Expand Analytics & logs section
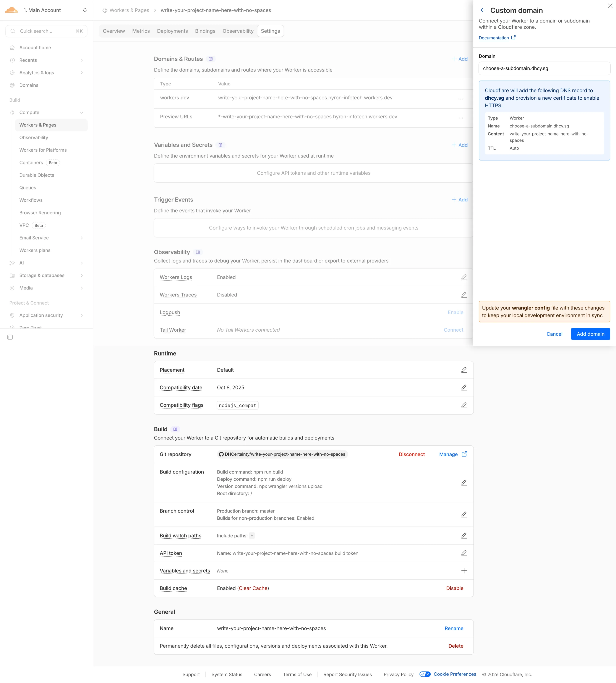The image size is (616, 683). pyautogui.click(x=82, y=73)
